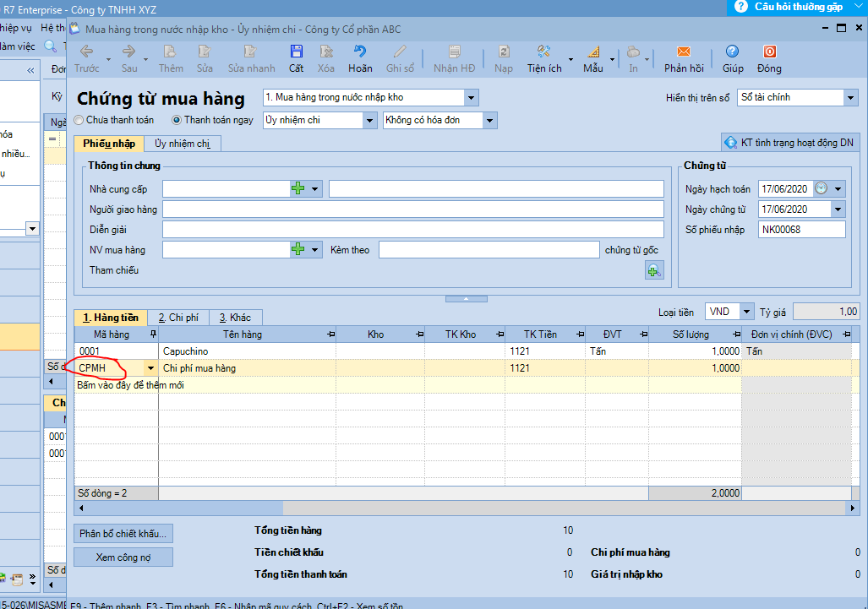The image size is (868, 609).
Task: Click the Diễn giải input field
Action: click(412, 230)
